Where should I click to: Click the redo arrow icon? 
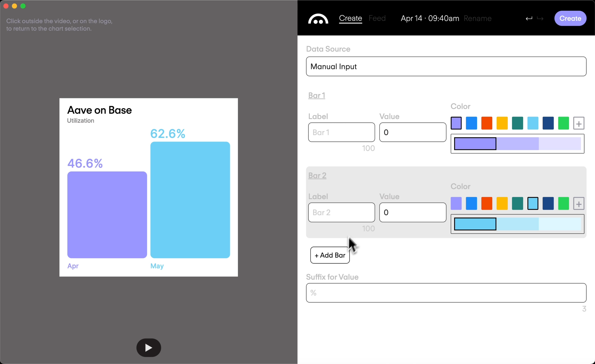(540, 19)
